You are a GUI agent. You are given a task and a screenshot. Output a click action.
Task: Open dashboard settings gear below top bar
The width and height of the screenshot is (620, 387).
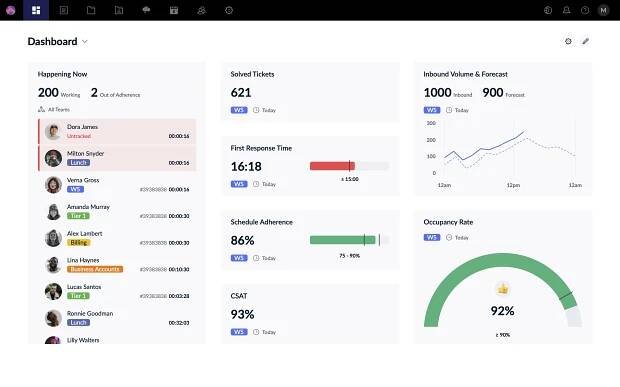[568, 41]
